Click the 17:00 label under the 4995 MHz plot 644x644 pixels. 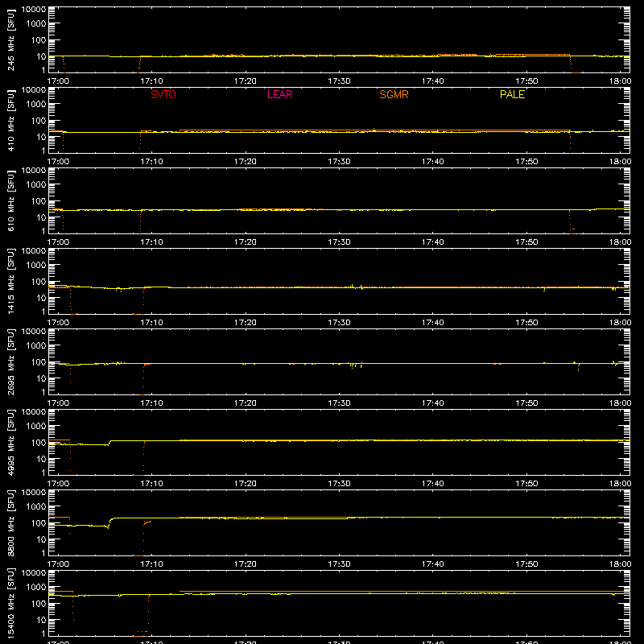point(58,484)
